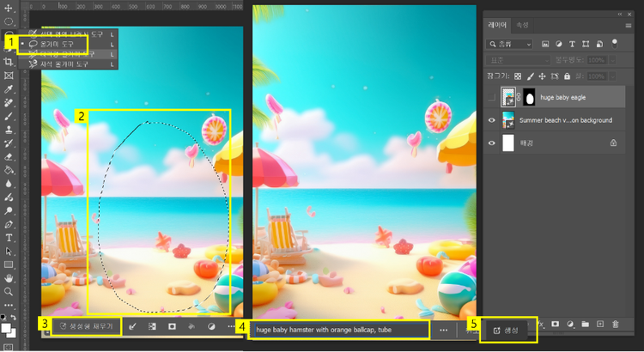Click the foreground color swatch
Screen dimensions: 644x352
point(6,328)
